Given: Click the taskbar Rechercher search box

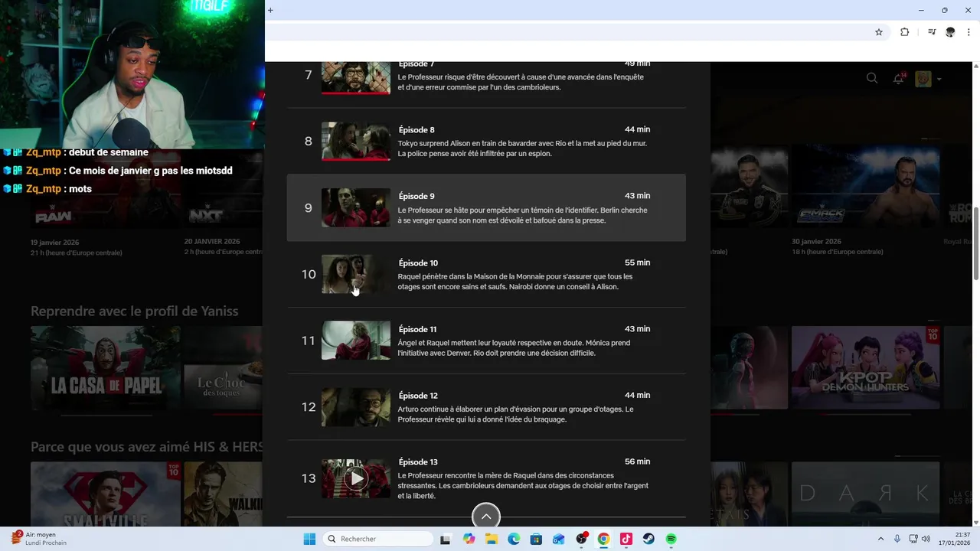Looking at the screenshot, I should (x=379, y=539).
